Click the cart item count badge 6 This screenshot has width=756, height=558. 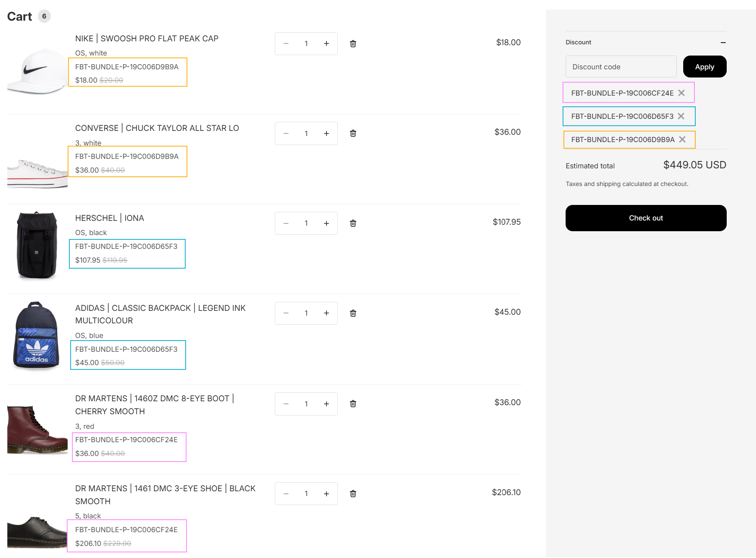[44, 16]
